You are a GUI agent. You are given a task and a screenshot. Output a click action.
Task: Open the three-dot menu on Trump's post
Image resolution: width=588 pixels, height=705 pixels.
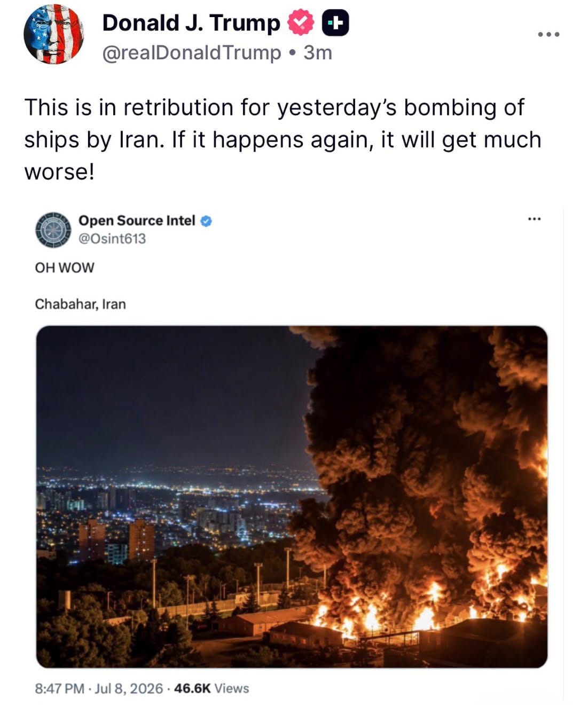(x=548, y=34)
